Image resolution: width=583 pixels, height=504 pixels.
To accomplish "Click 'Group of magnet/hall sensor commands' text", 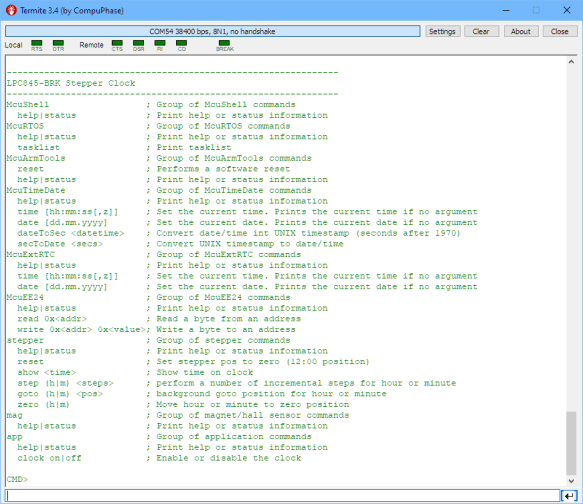I will point(253,415).
